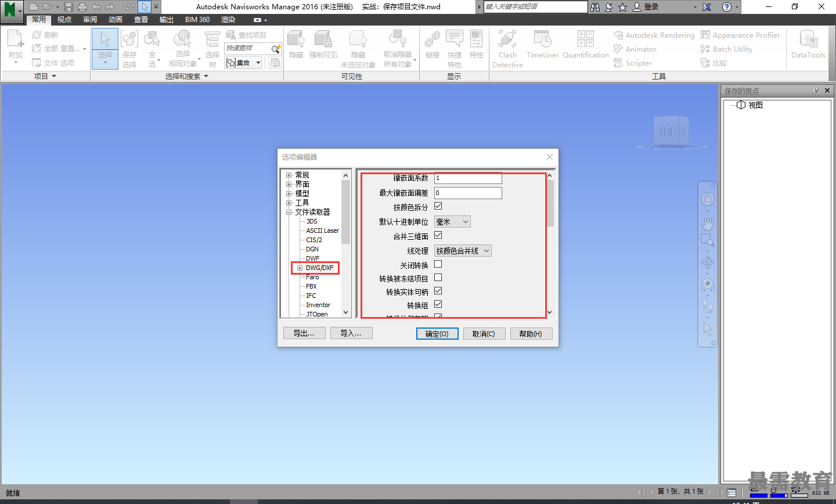This screenshot has width=836, height=504.
Task: Expand the 工具 tree node
Action: coord(289,203)
